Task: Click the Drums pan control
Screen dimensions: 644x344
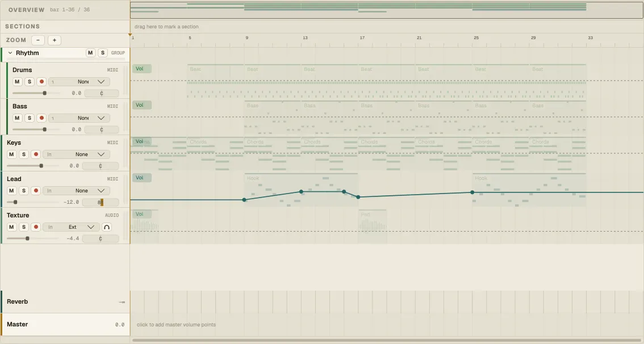Action: [x=102, y=93]
